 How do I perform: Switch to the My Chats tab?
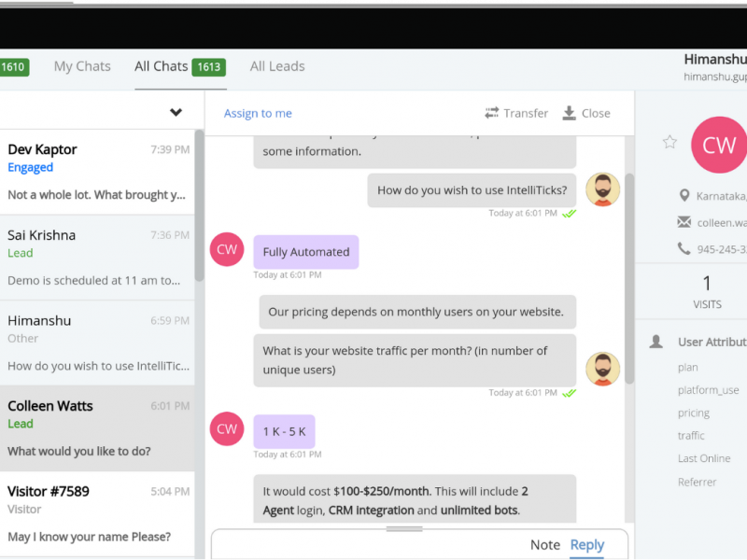tap(82, 66)
